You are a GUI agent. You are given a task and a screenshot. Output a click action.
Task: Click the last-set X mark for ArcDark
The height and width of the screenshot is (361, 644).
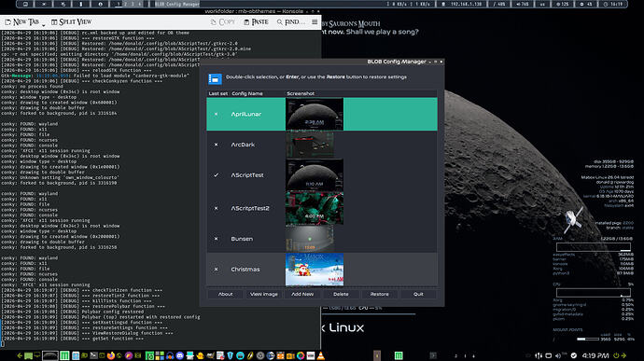point(216,145)
